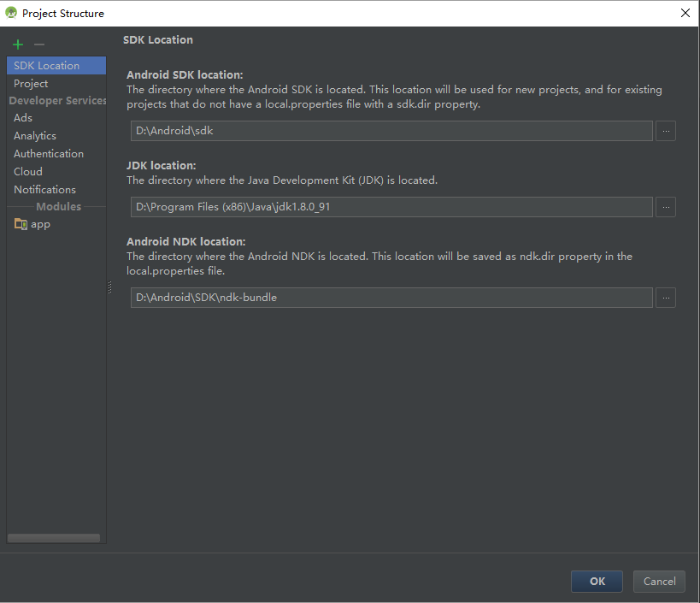Select SDK Location in the sidebar
700x603 pixels.
(x=47, y=66)
